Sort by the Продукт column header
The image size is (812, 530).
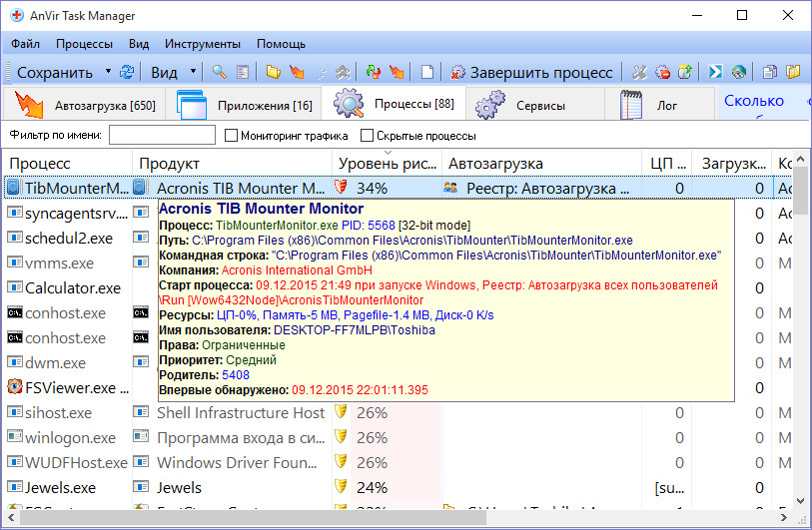232,164
